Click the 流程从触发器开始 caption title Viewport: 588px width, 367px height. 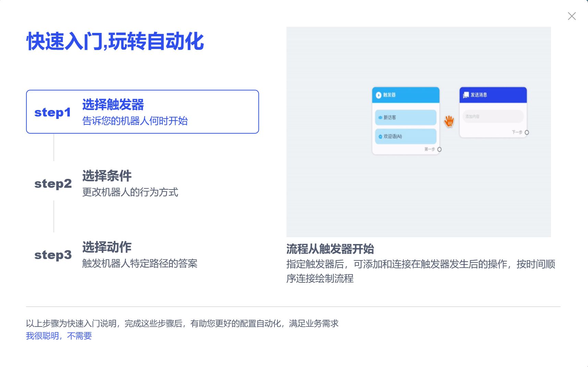pos(330,249)
